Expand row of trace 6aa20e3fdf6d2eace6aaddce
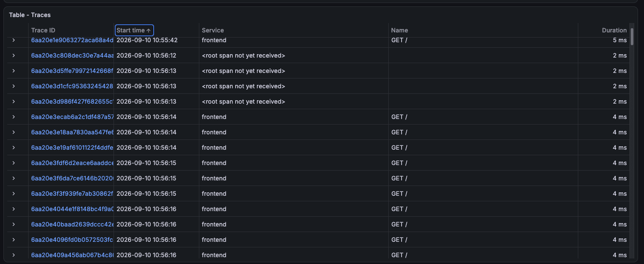This screenshot has width=644, height=264. coord(14,163)
